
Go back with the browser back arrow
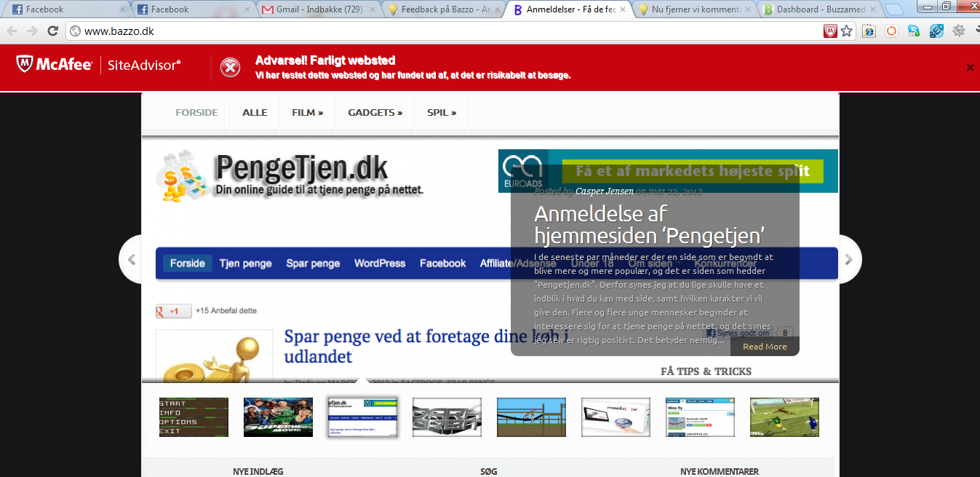coord(12,31)
